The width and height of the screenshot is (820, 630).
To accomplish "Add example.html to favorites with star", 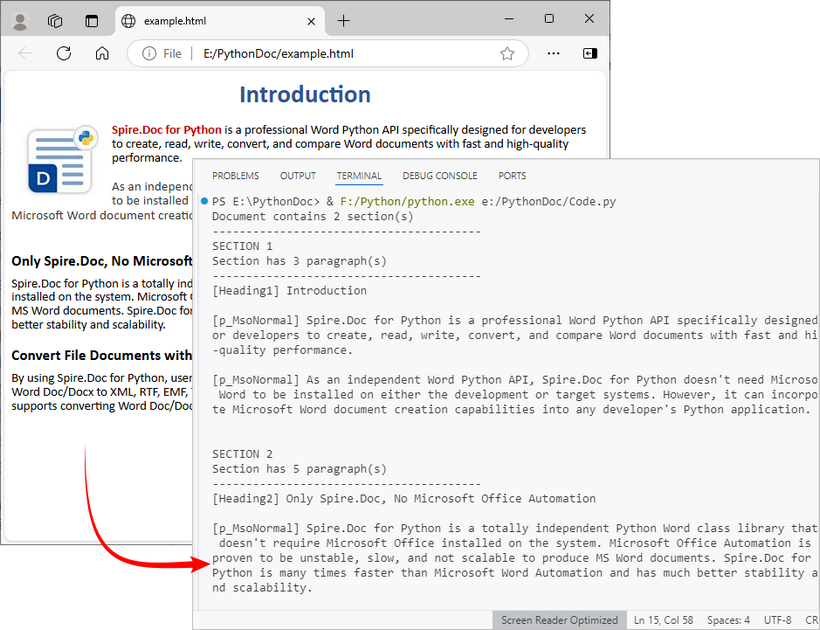I will pos(507,54).
